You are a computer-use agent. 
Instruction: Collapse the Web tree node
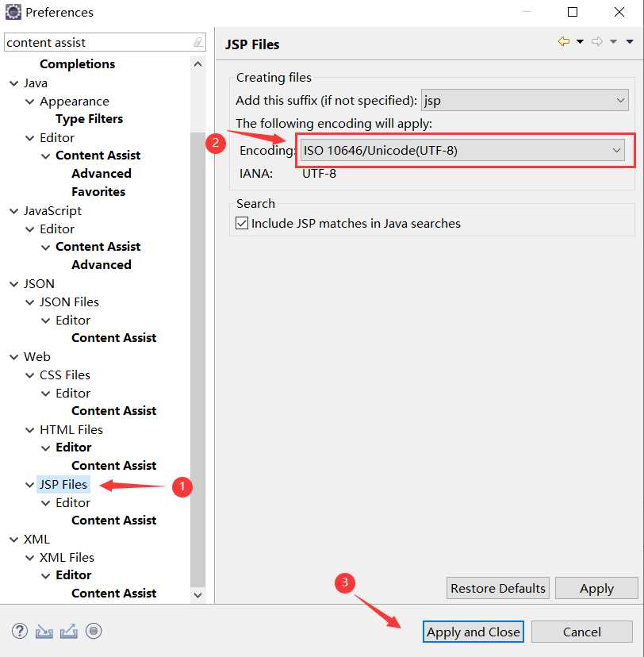click(x=13, y=357)
